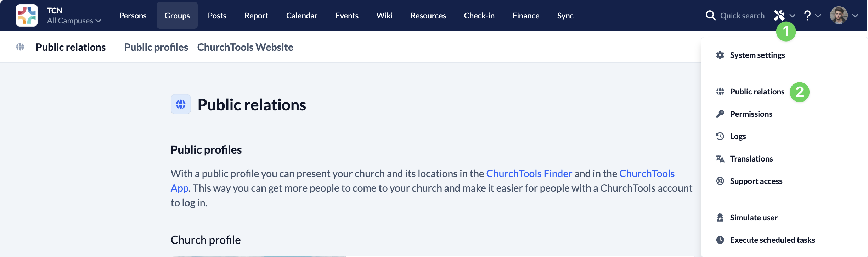Click the Simulate user spy icon

coord(720,218)
